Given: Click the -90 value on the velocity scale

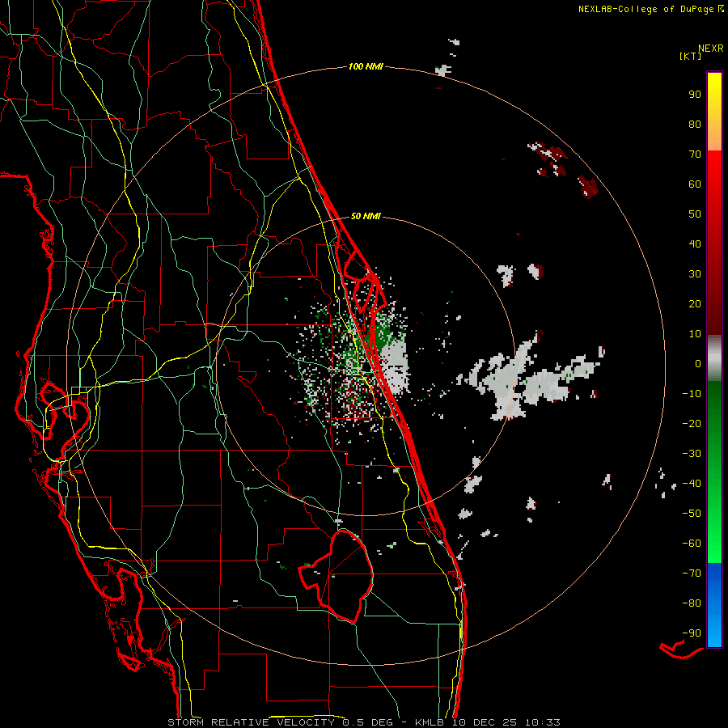Looking at the screenshot, I should (x=692, y=633).
